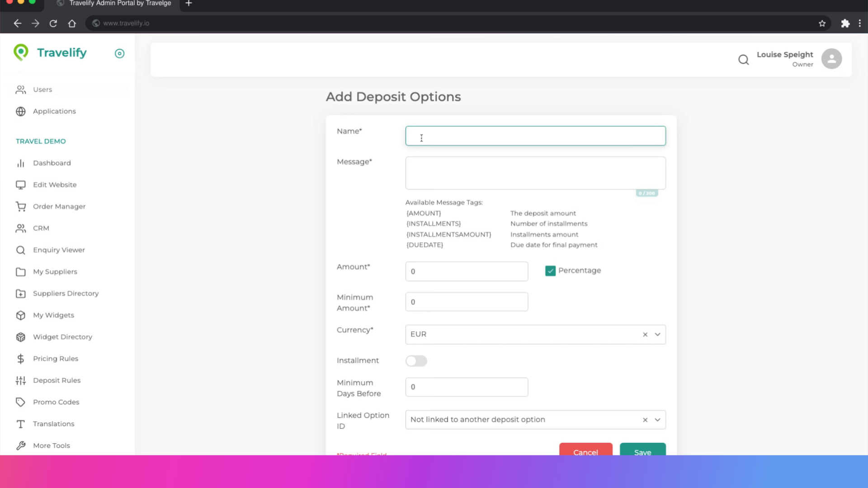Clear the EUR currency selection
Image resolution: width=868 pixels, height=488 pixels.
click(645, 334)
